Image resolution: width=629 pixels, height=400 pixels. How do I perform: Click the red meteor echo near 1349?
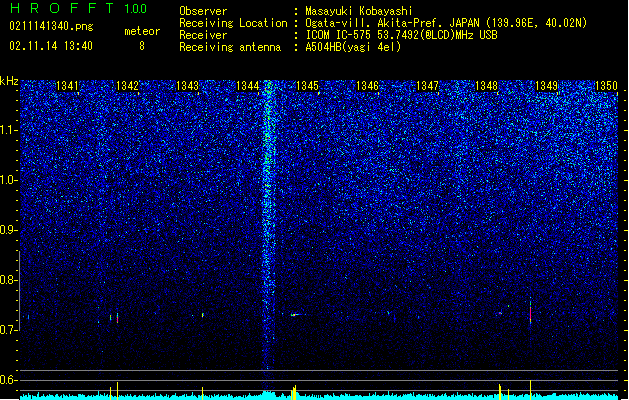click(530, 314)
